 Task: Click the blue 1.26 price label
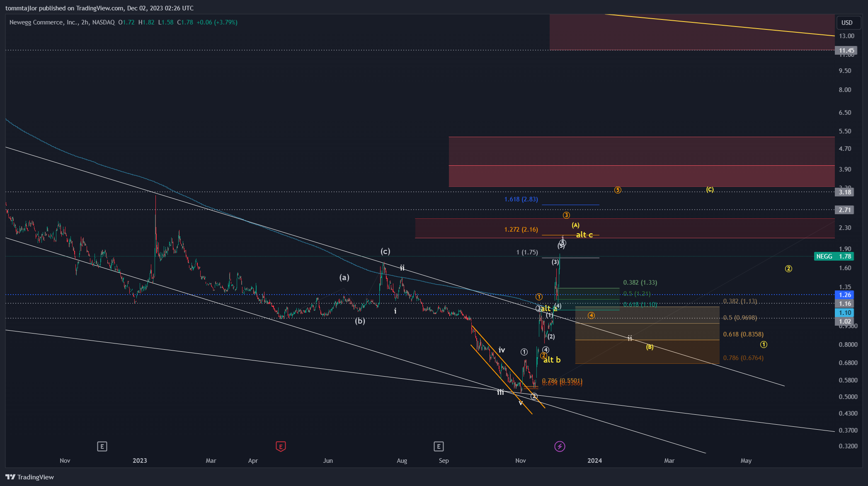point(845,295)
